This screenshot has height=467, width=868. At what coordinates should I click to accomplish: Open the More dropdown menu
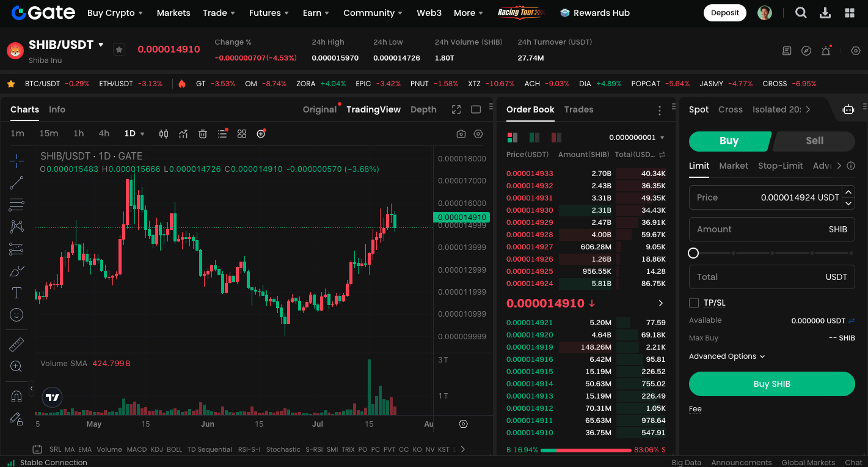click(x=468, y=13)
